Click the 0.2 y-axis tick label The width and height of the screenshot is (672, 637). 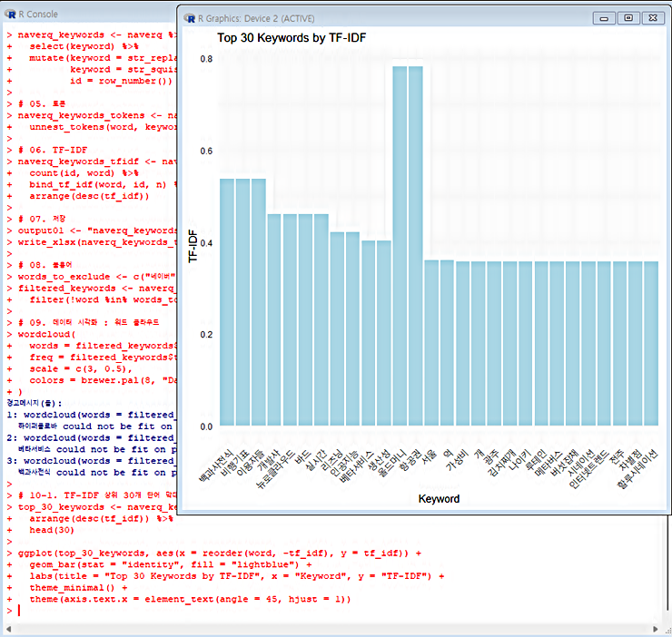pyautogui.click(x=206, y=335)
